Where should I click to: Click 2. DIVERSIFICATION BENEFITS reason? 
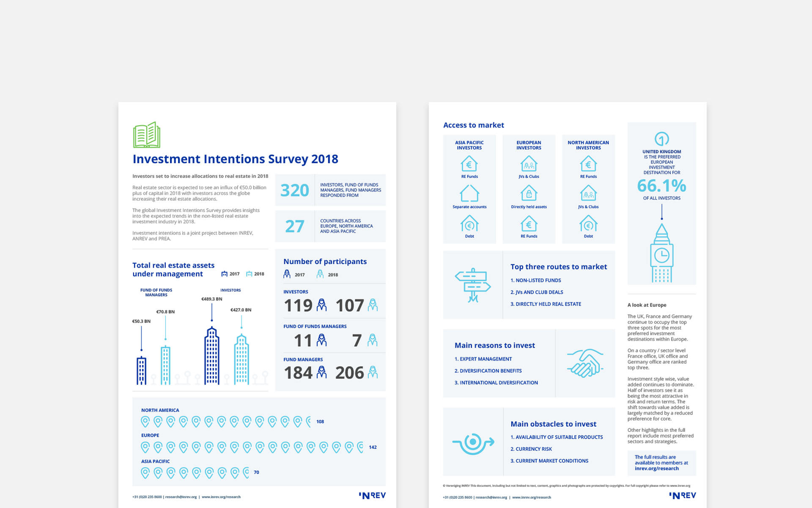[488, 371]
